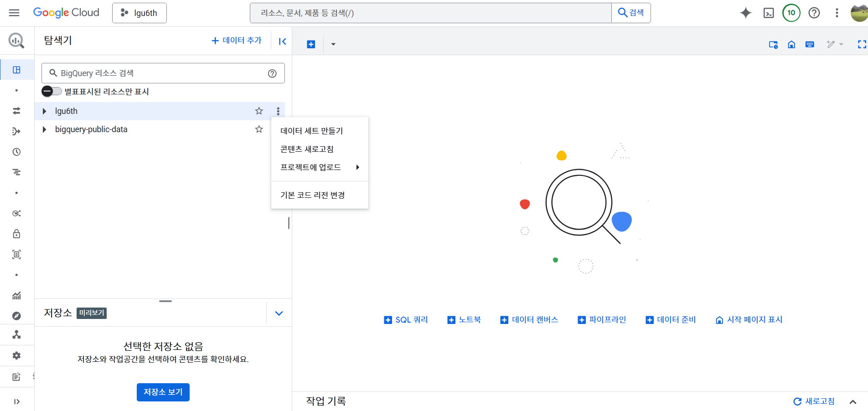This screenshot has width=868, height=411.
Task: Open the compass recommendations icon
Action: tap(16, 316)
